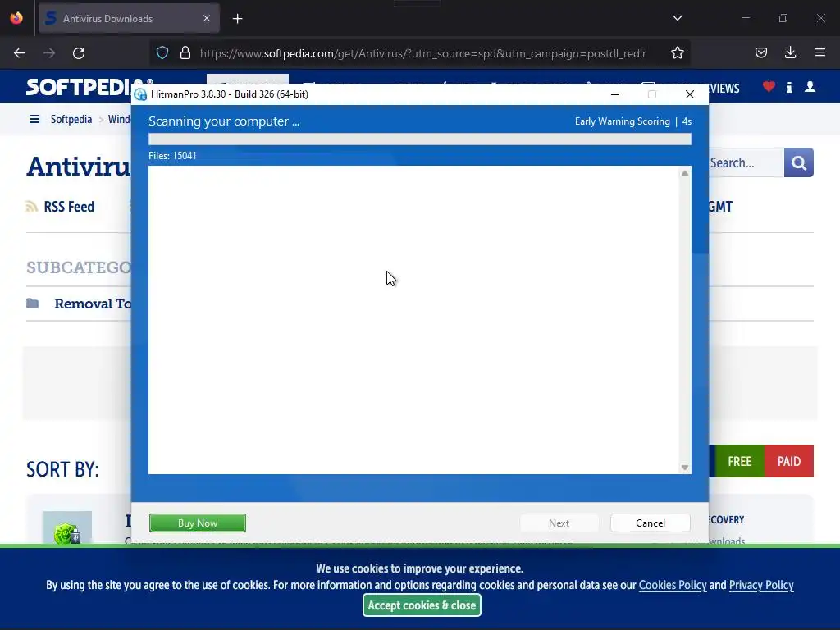Click the scroll up arrow in results list
The width and height of the screenshot is (840, 630).
click(x=685, y=173)
